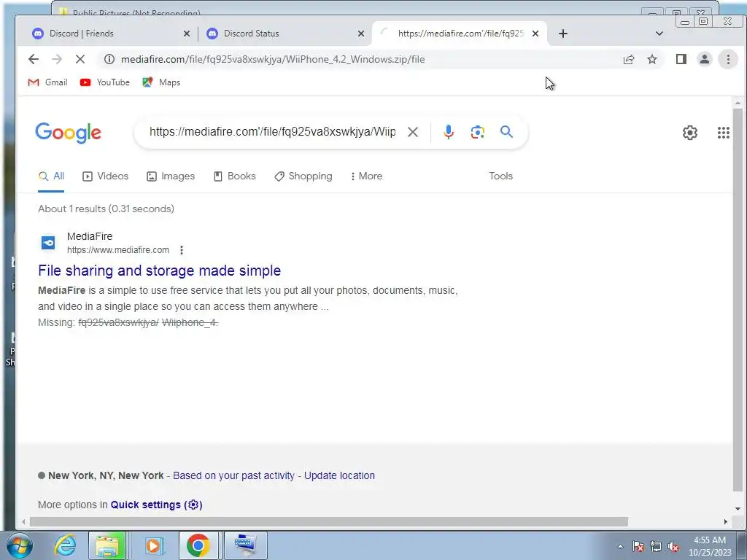The image size is (747, 560).
Task: Click the forward navigation arrow
Action: coord(57,59)
